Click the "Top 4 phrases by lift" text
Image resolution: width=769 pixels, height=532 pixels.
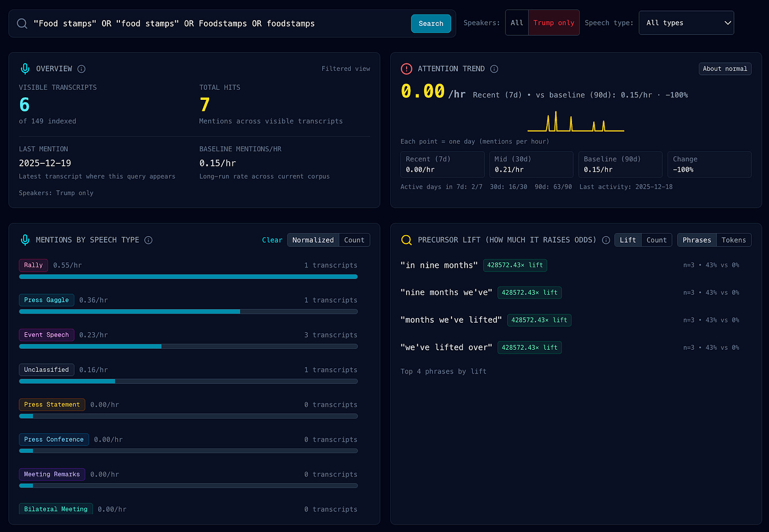[443, 371]
